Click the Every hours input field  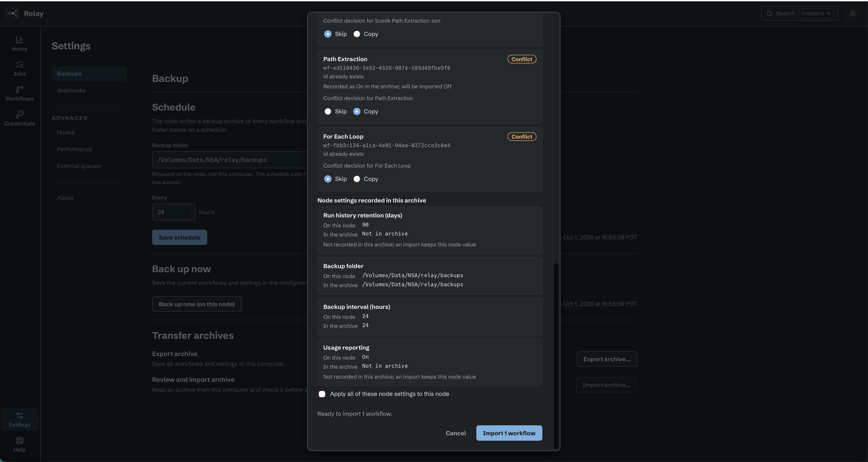click(x=174, y=212)
